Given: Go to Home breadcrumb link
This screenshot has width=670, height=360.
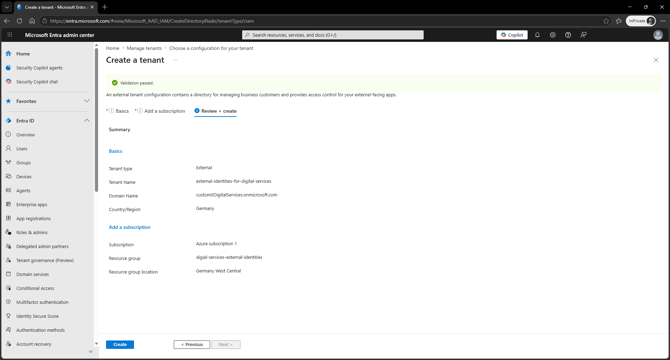Looking at the screenshot, I should tap(112, 48).
